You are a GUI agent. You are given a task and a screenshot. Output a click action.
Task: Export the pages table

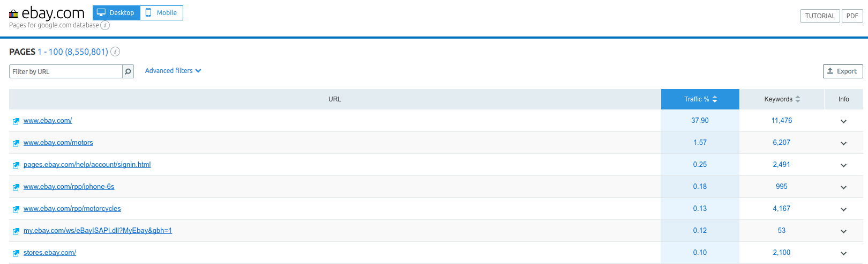coord(843,71)
